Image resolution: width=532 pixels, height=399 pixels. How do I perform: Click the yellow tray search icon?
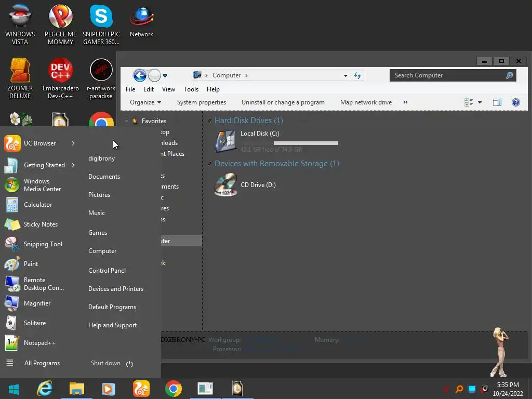click(459, 389)
